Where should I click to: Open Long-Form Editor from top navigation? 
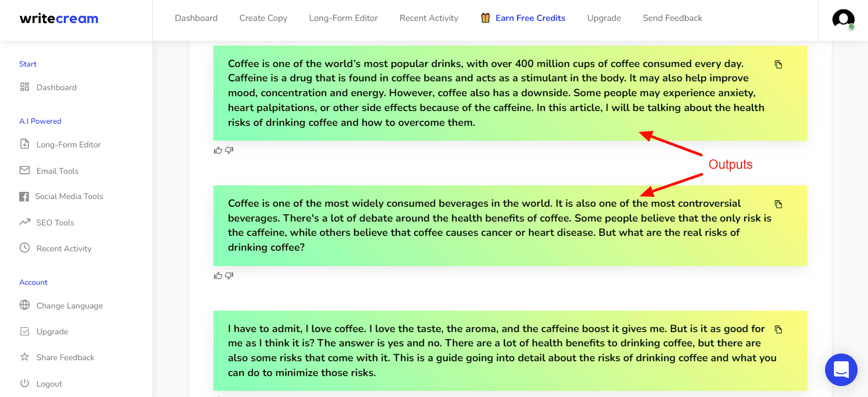[343, 18]
